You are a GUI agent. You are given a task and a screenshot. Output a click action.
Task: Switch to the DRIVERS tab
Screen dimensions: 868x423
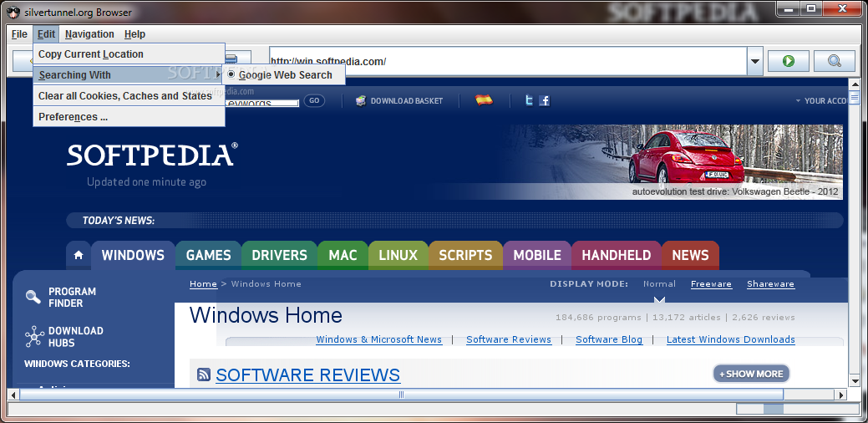[279, 255]
